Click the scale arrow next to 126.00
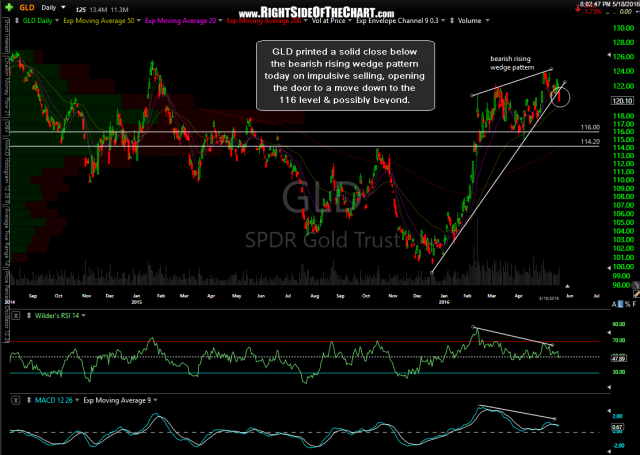This screenshot has width=640, height=455. coord(609,55)
